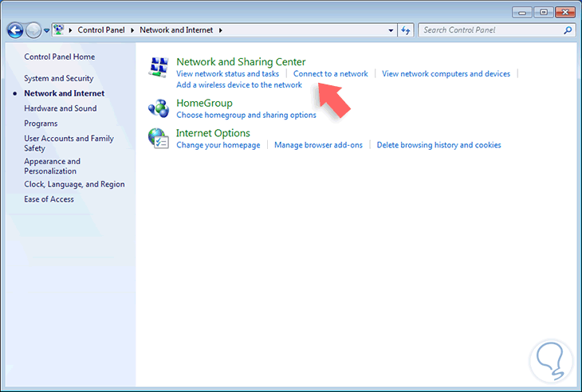Click Change your homepage
582x392 pixels.
point(218,145)
